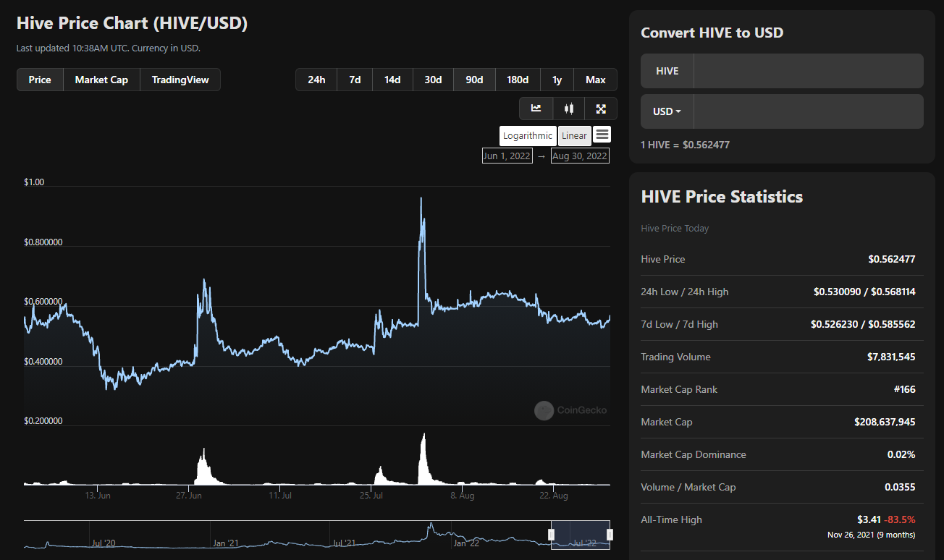Open the chart hamburger menu icon

[x=602, y=135]
